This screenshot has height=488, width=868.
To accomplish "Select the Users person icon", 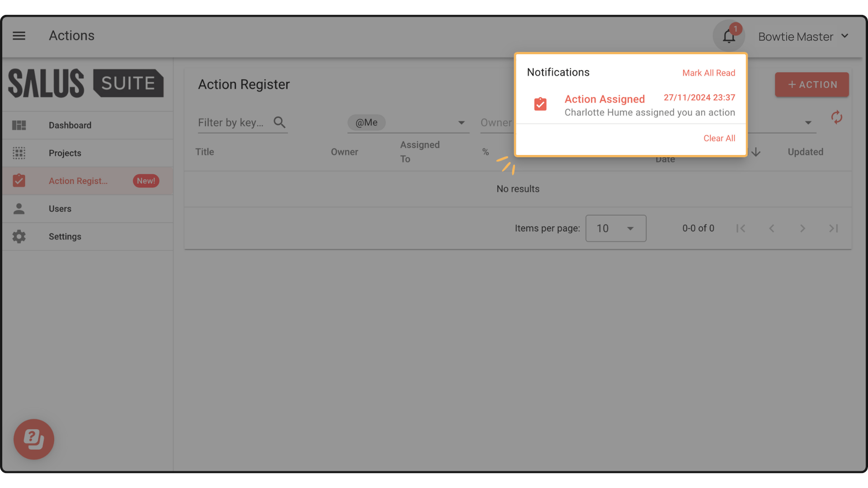I will tap(19, 209).
